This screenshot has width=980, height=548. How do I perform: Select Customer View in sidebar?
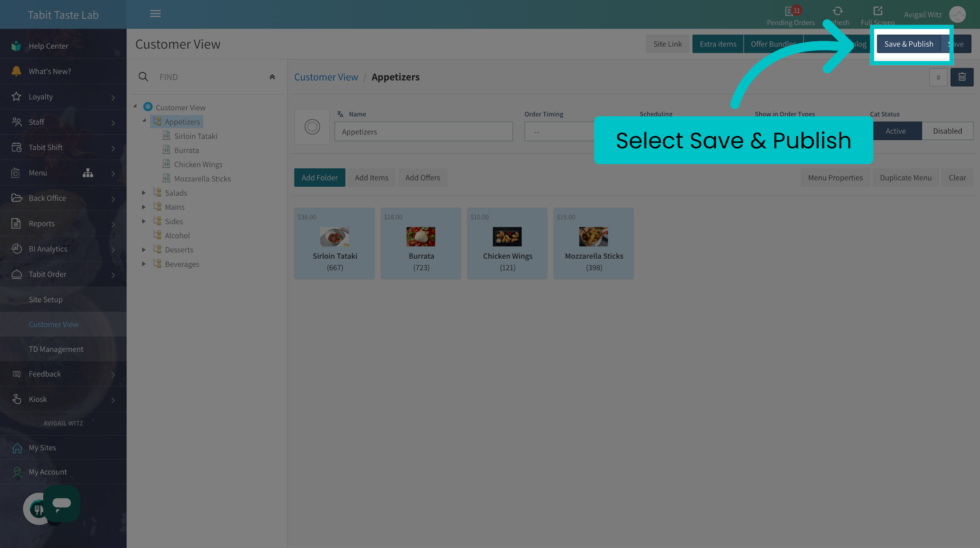point(63,324)
